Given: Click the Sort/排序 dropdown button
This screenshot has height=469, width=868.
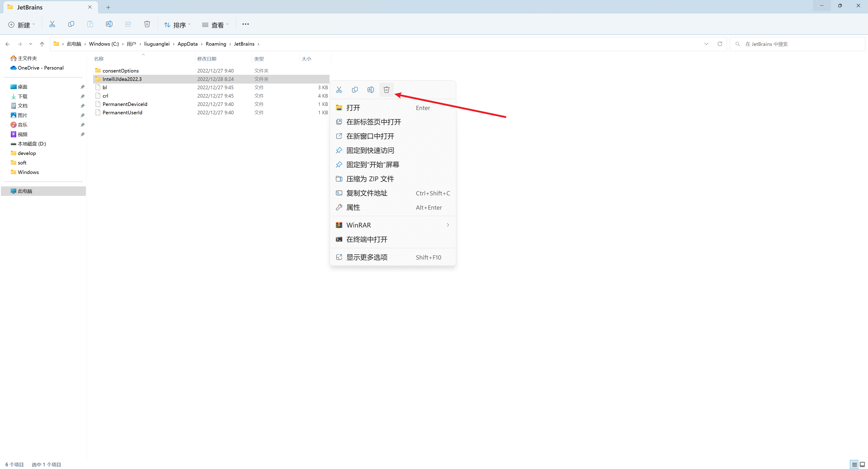Looking at the screenshot, I should [x=177, y=24].
